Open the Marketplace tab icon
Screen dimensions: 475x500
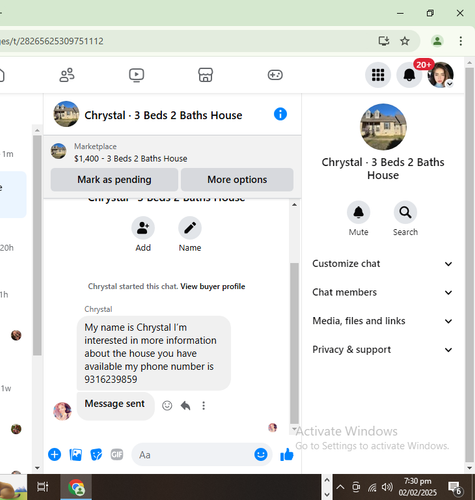[205, 75]
